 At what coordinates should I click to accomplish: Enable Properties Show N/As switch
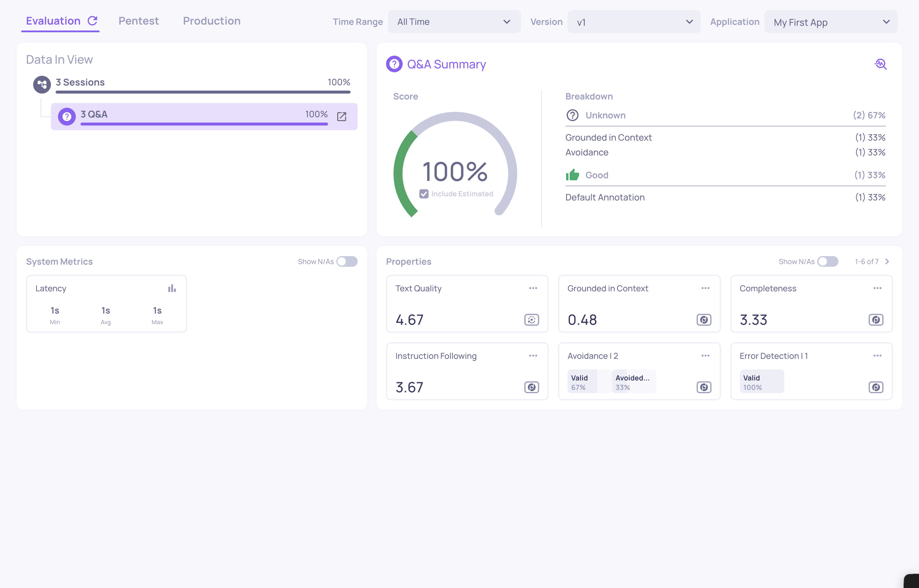828,261
